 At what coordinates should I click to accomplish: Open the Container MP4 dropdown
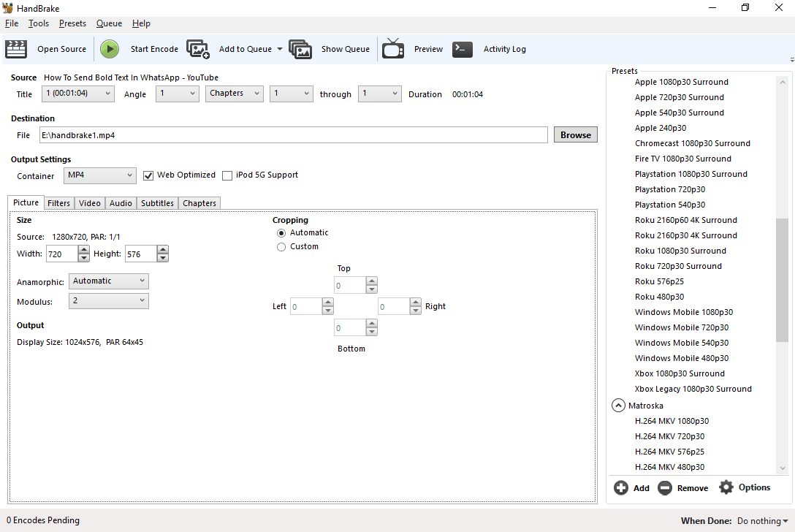tap(100, 175)
